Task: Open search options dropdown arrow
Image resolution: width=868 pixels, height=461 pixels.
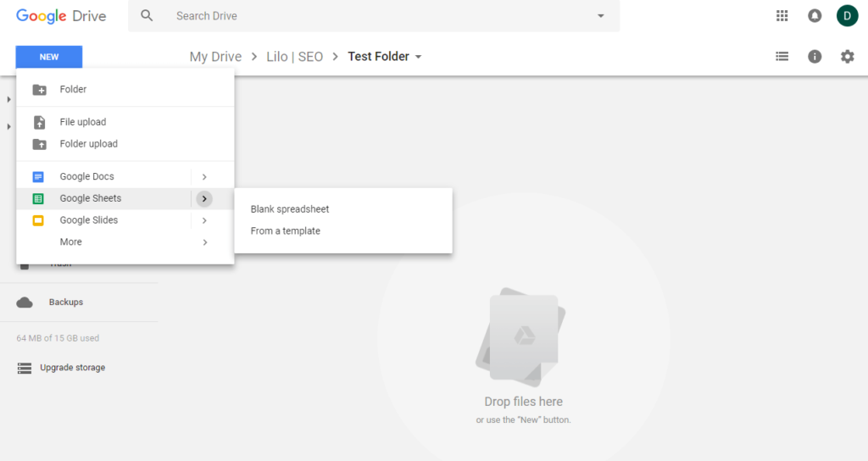Action: (x=601, y=16)
